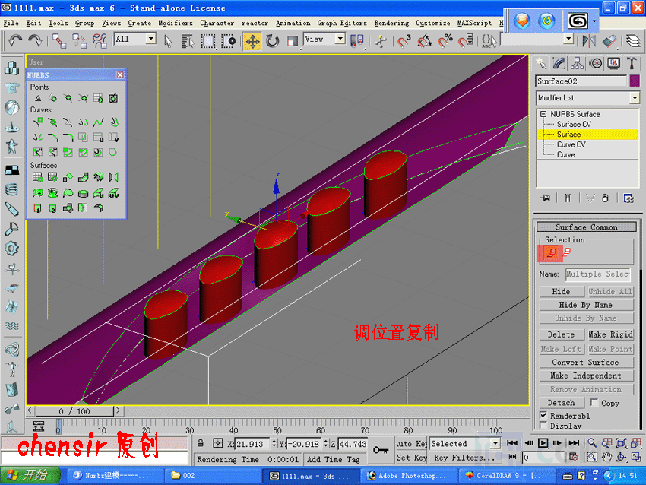Click the Undo arrow in main toolbar
The height and width of the screenshot is (485, 646).
(x=15, y=40)
